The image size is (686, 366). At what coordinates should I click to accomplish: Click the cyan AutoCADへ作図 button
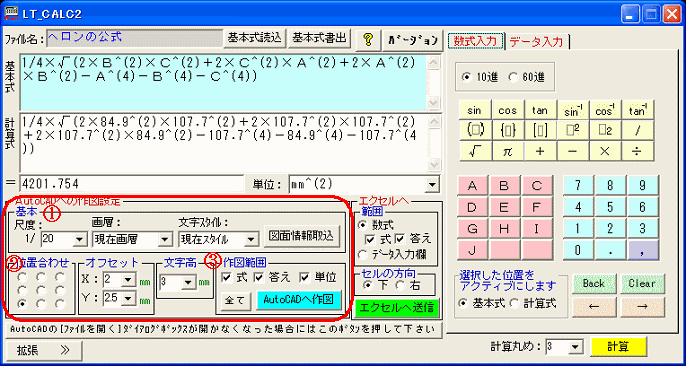tap(299, 300)
